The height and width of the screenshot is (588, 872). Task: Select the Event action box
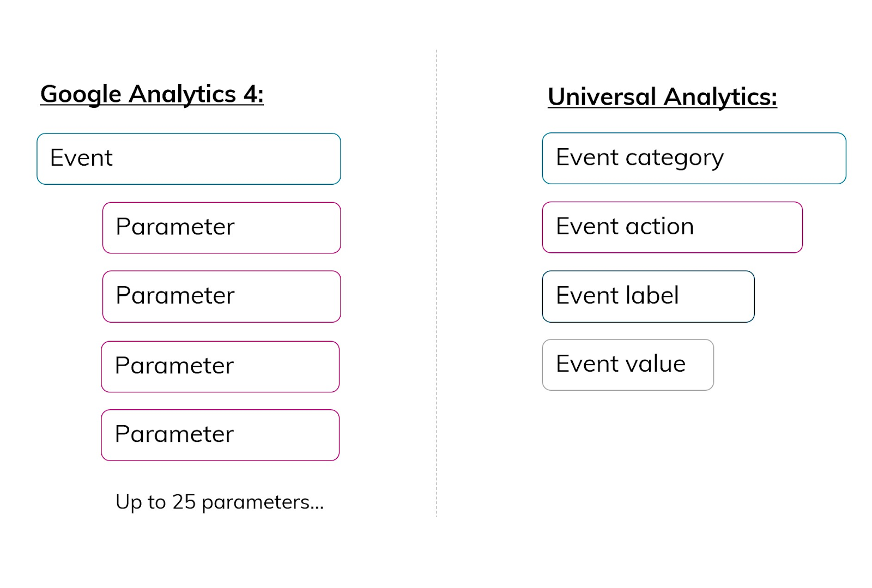(672, 227)
